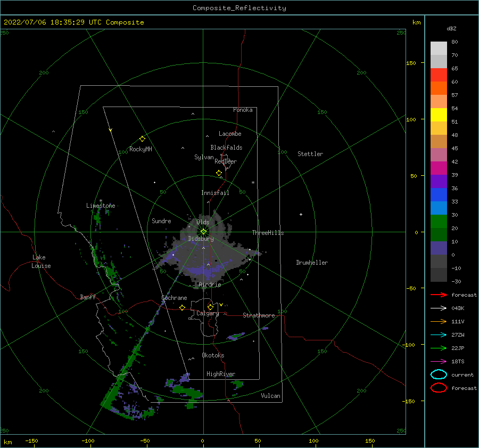Screen dimensions: 479x448
Task: Click the magenta 18TS arrow icon
Action: pos(439,362)
